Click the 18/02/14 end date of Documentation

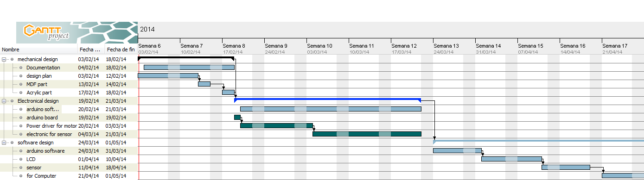click(115, 68)
